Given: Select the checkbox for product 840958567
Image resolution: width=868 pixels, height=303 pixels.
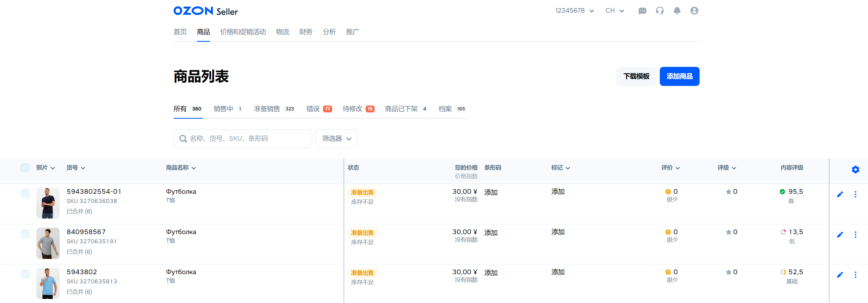Looking at the screenshot, I should (25, 234).
